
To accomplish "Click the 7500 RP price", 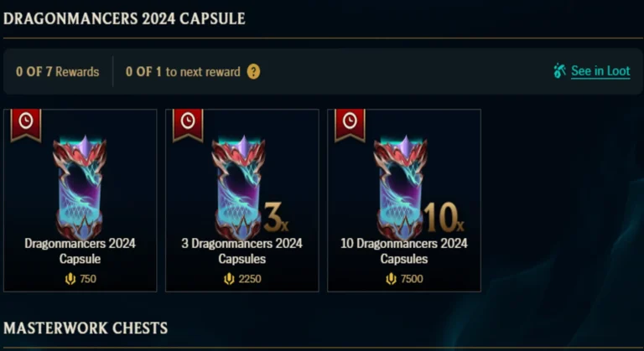I will [412, 279].
